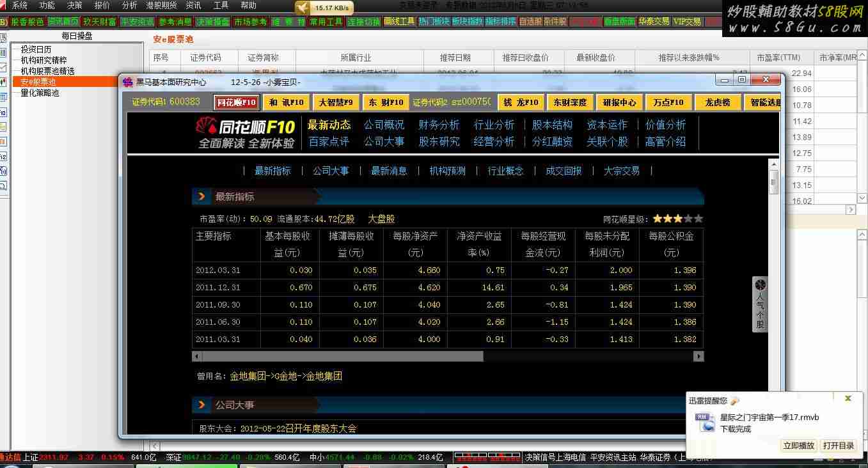Switch to 行业分析 tab
This screenshot has width=868, height=468.
coord(494,125)
